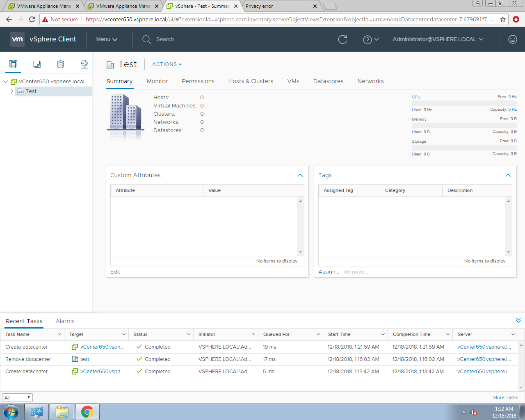Click the Custom Attributes list scrollbar
The width and height of the screenshot is (525, 420).
301,227
